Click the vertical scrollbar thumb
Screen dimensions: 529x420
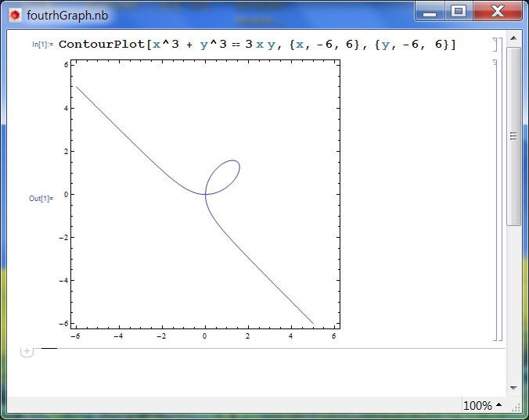(513, 136)
